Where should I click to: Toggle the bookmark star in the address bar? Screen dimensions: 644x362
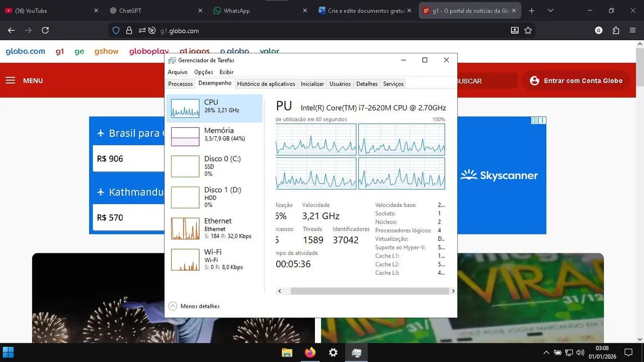coord(528,30)
